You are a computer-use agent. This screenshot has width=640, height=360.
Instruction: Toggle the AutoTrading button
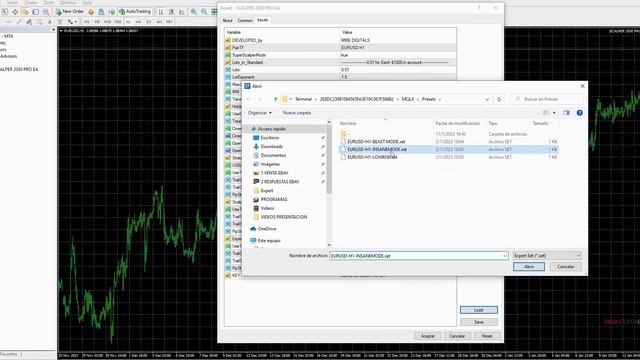pos(135,12)
